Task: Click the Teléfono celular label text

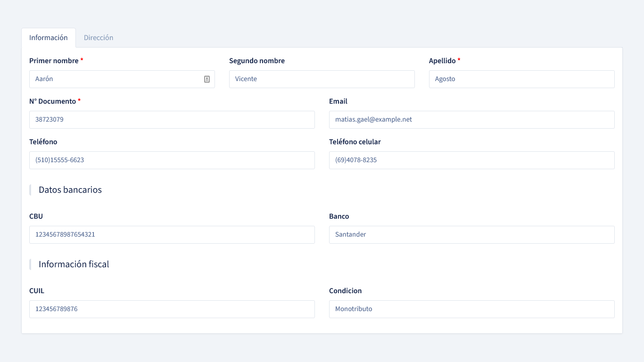Action: (355, 142)
